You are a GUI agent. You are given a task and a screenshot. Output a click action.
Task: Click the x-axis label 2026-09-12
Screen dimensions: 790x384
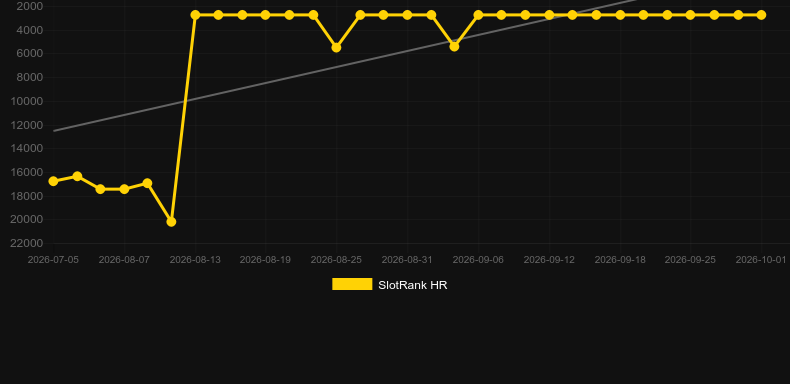click(x=549, y=260)
